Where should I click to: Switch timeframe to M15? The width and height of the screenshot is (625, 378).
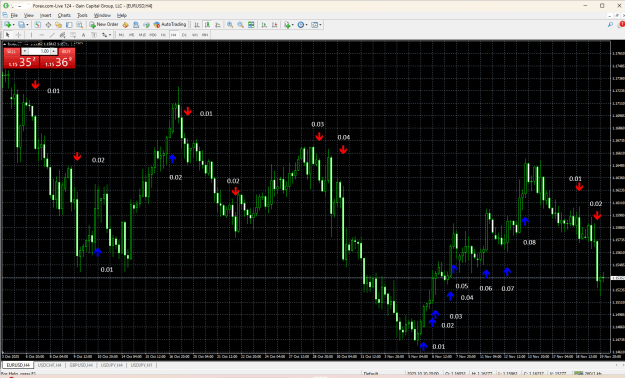point(142,35)
